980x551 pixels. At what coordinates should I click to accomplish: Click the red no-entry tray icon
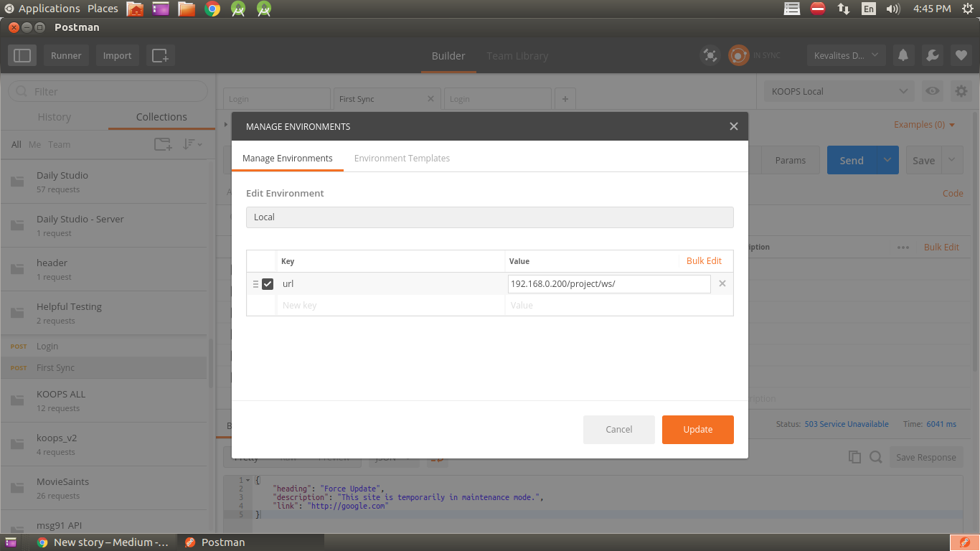click(818, 9)
